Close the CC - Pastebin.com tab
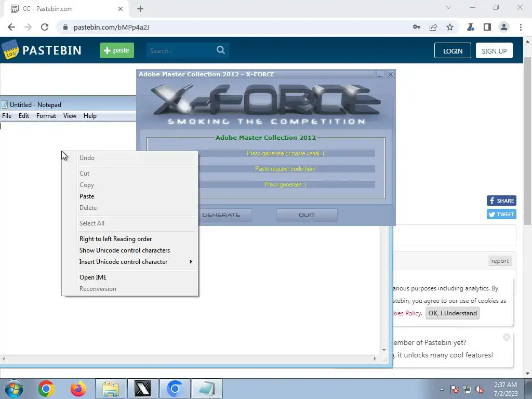Image resolution: width=532 pixels, height=399 pixels. (121, 9)
